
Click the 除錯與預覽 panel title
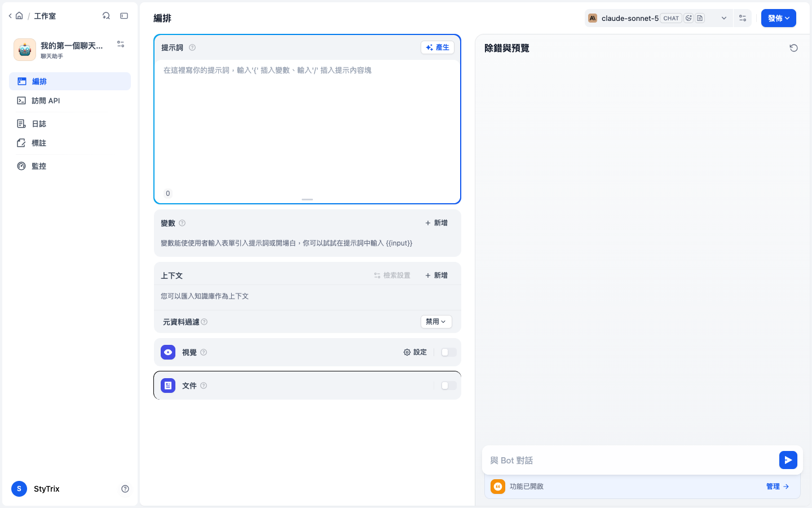[507, 48]
